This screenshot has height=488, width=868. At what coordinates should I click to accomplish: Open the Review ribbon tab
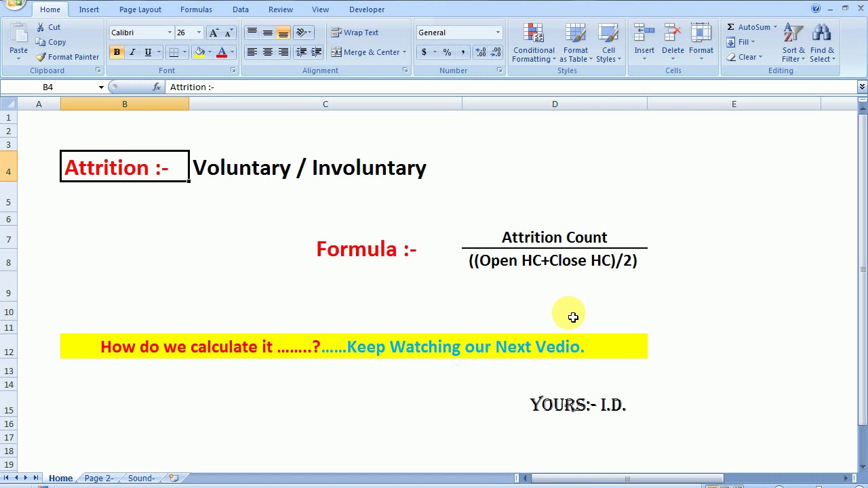tap(281, 9)
